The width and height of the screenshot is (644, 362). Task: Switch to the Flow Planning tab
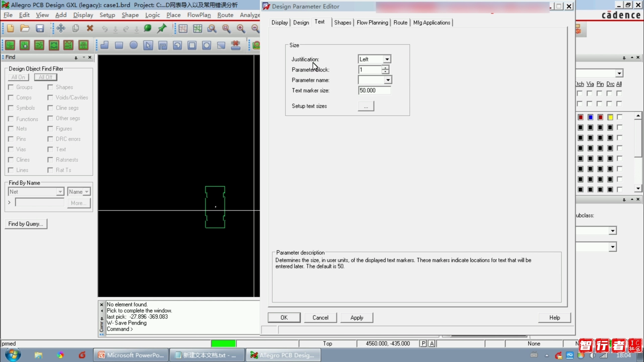[372, 22]
